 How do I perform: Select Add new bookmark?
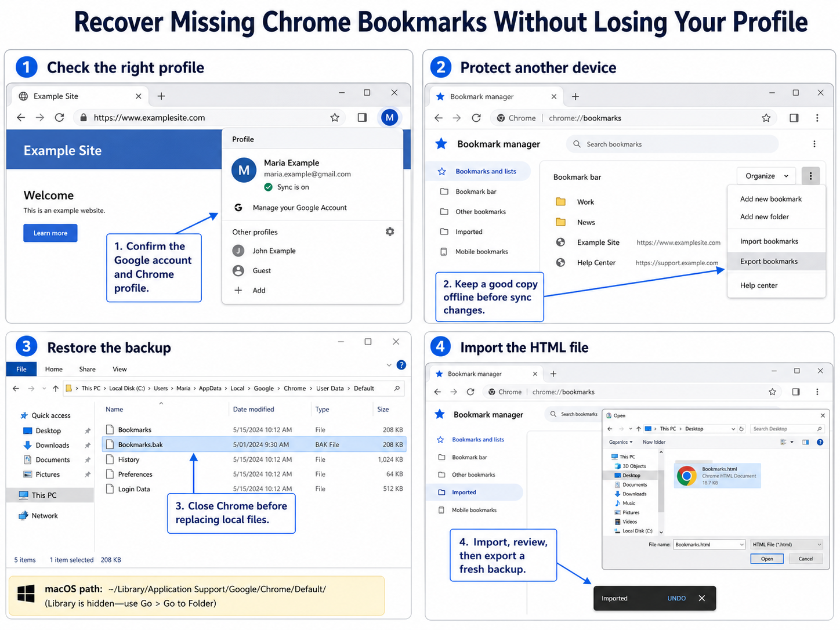click(776, 199)
